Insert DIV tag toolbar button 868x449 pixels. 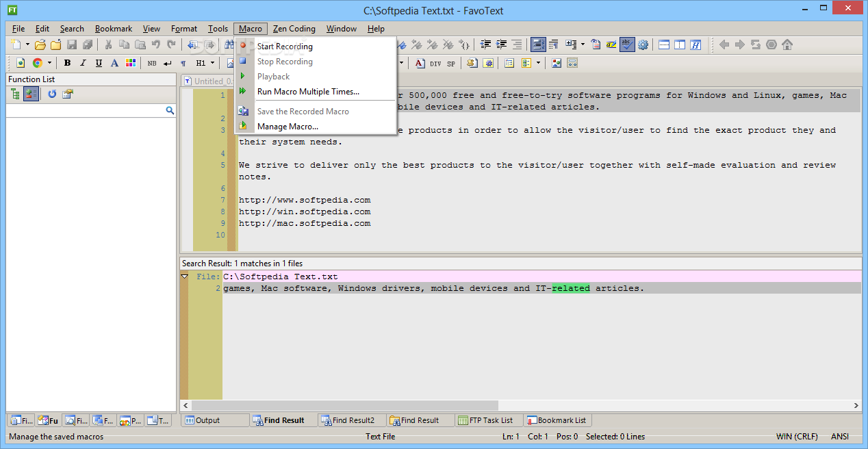click(x=435, y=63)
